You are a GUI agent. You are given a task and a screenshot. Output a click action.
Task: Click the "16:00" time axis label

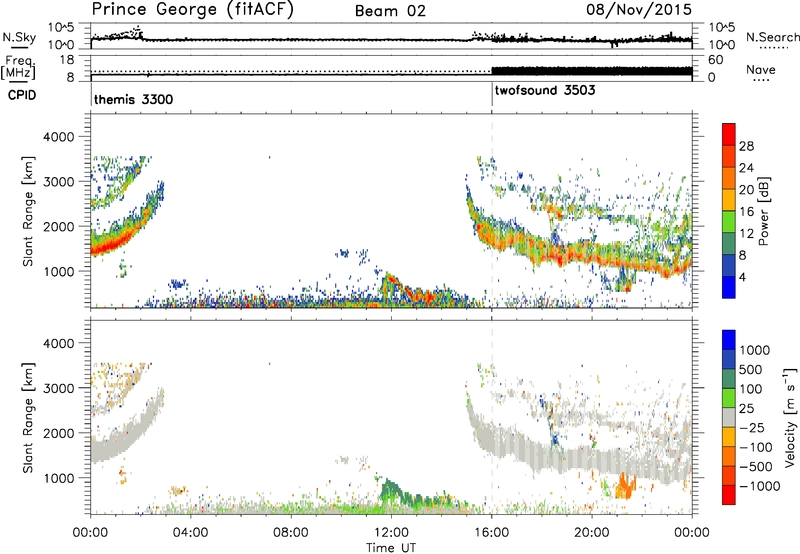[x=491, y=533]
